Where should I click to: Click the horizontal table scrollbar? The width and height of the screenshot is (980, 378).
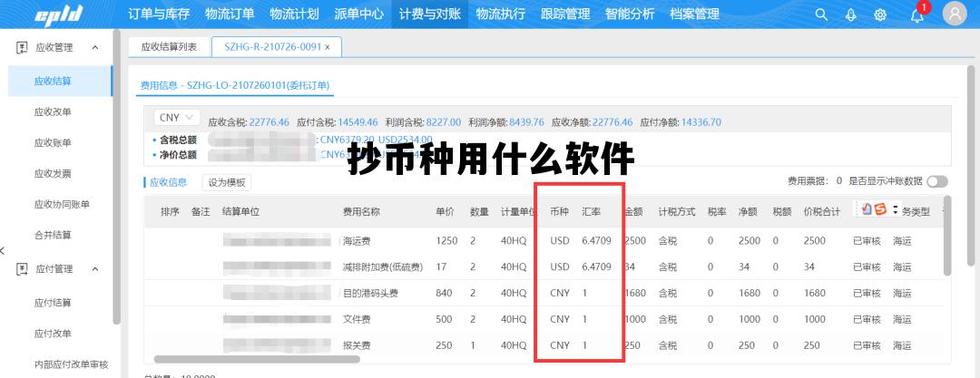[257, 359]
